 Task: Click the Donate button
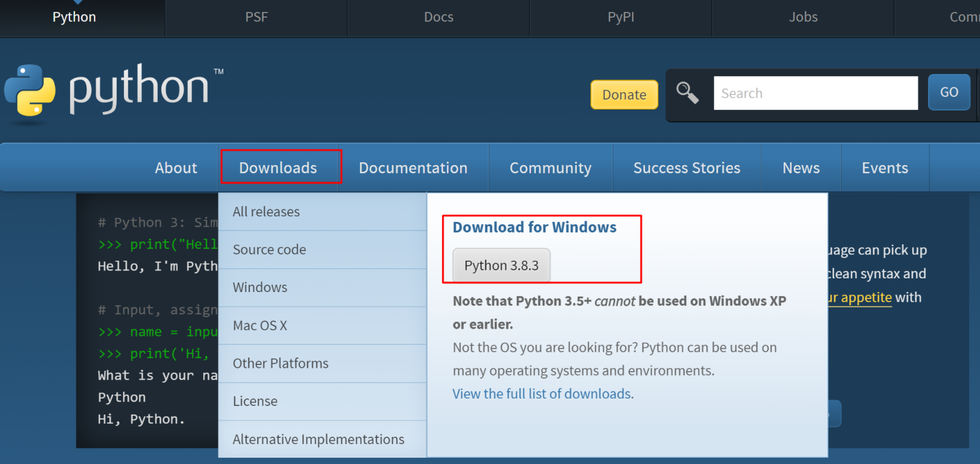pyautogui.click(x=624, y=95)
